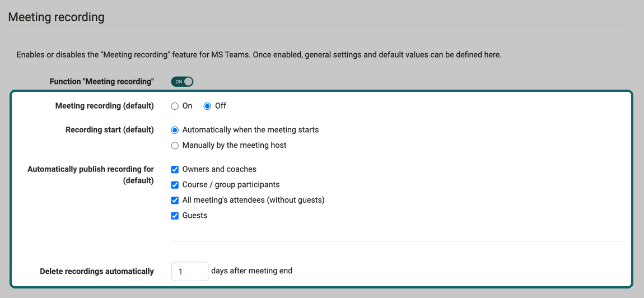Uncheck the Guests checkbox
Viewport: 644px width, 298px height.
175,216
